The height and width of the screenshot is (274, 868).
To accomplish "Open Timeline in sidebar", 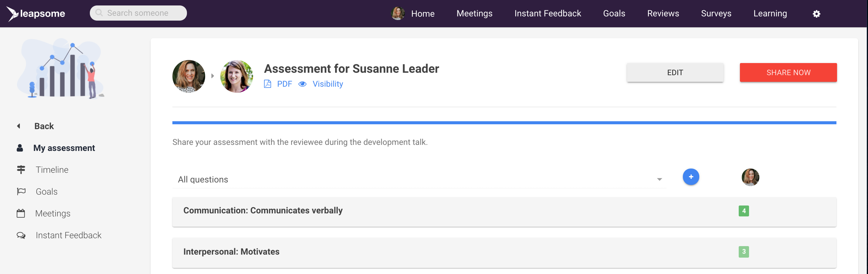I will (x=52, y=170).
